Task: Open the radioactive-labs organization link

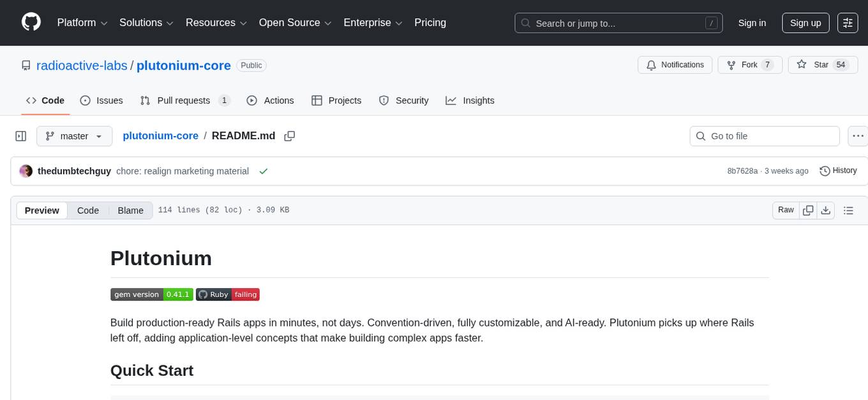Action: [82, 65]
